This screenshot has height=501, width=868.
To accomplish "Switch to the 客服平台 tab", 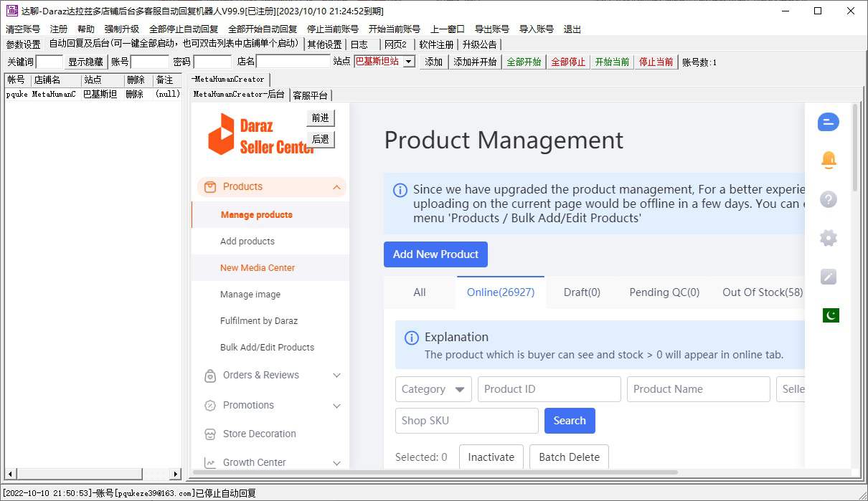I will point(310,95).
